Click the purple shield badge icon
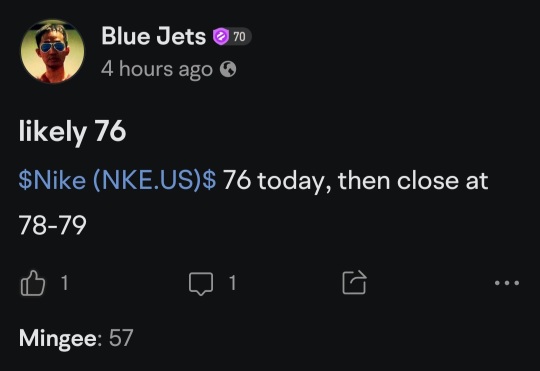The width and height of the screenshot is (540, 371). [221, 36]
